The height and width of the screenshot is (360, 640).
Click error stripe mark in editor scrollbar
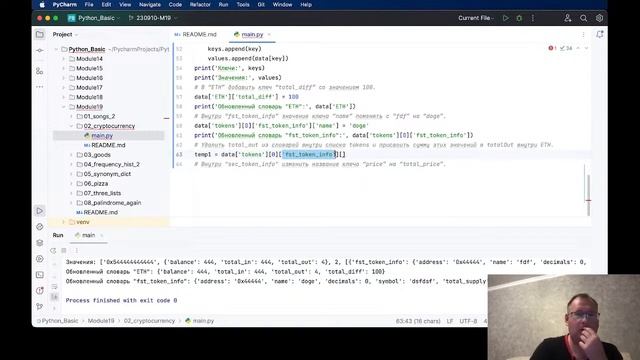pyautogui.click(x=588, y=200)
